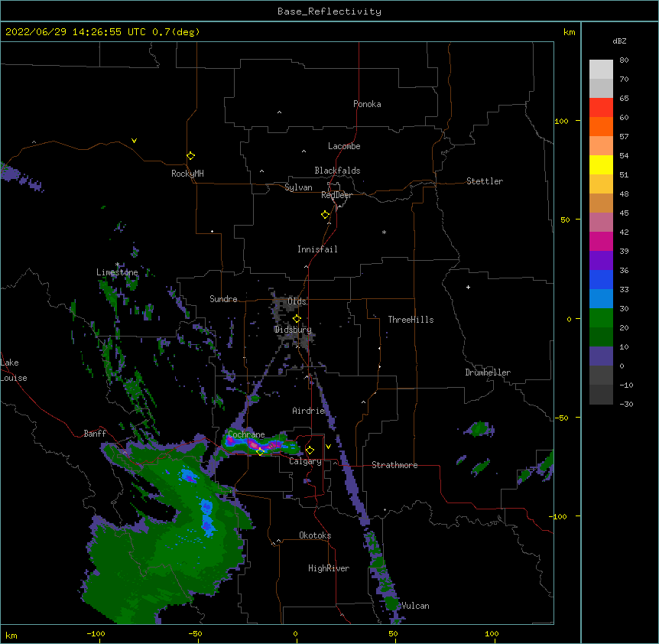The width and height of the screenshot is (659, 644).
Task: Click the km unit label in the bottom left
Action: [x=11, y=636]
